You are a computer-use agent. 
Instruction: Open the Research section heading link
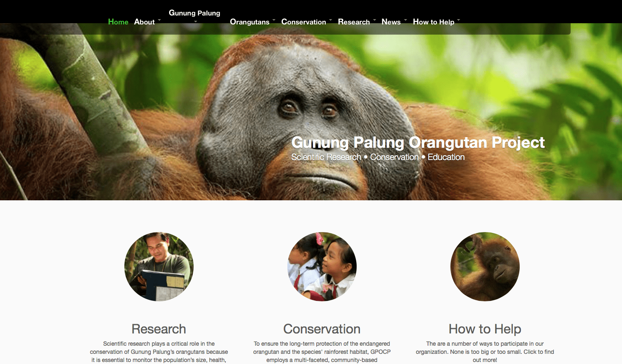pyautogui.click(x=159, y=329)
